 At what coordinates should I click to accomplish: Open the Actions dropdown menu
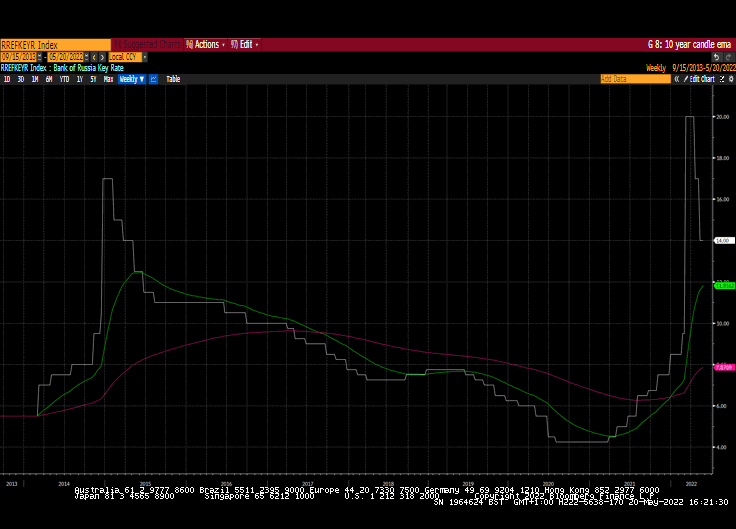tap(206, 44)
